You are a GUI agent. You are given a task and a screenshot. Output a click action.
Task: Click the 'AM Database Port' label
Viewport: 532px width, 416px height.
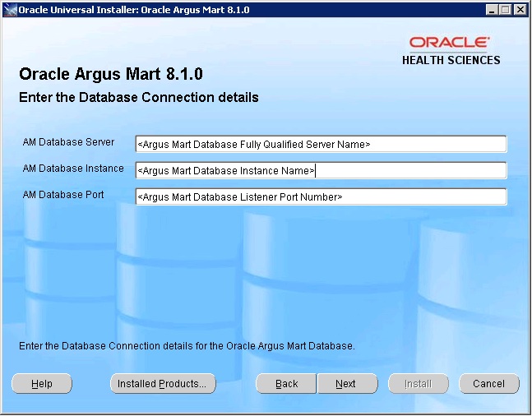point(63,194)
